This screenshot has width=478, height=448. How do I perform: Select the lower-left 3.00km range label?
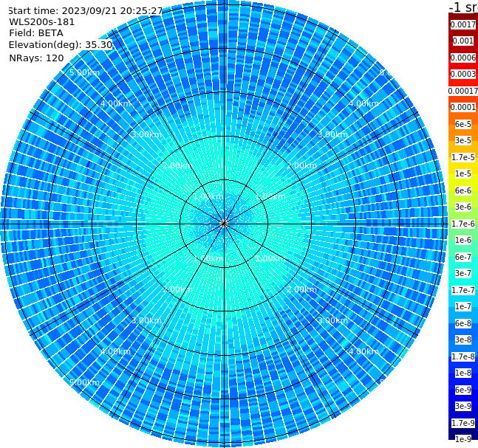click(146, 320)
